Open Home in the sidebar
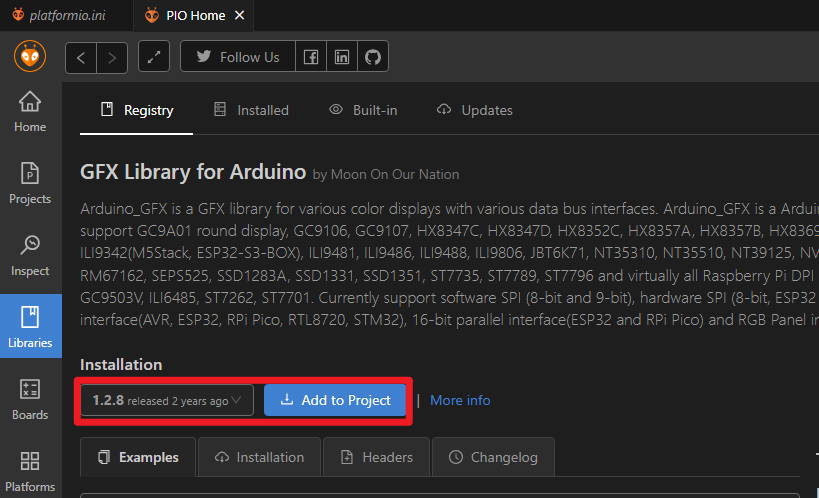The width and height of the screenshot is (819, 498). (30, 112)
